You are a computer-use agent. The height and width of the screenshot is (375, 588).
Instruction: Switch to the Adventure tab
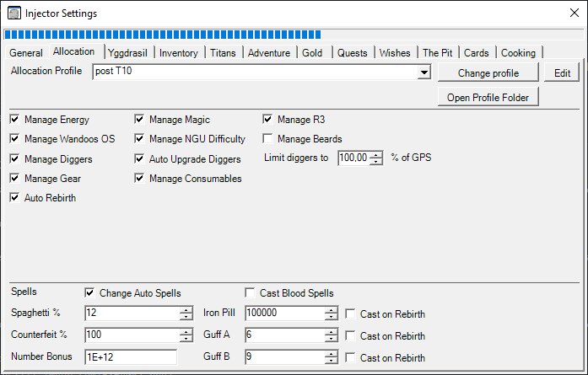(x=269, y=53)
